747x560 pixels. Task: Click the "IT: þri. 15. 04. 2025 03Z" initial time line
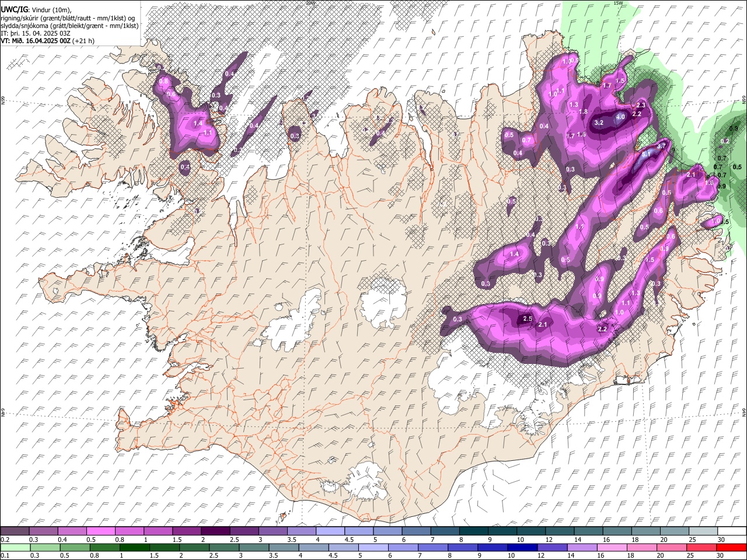[36, 33]
